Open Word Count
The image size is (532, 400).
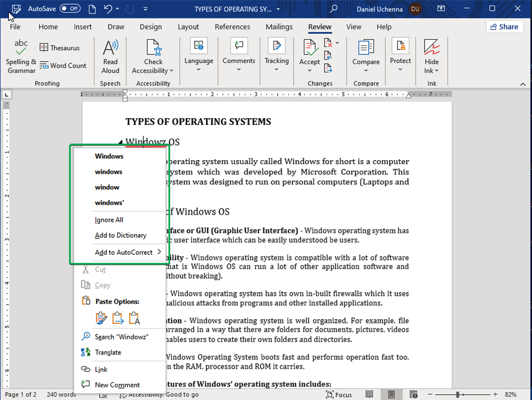pos(63,65)
